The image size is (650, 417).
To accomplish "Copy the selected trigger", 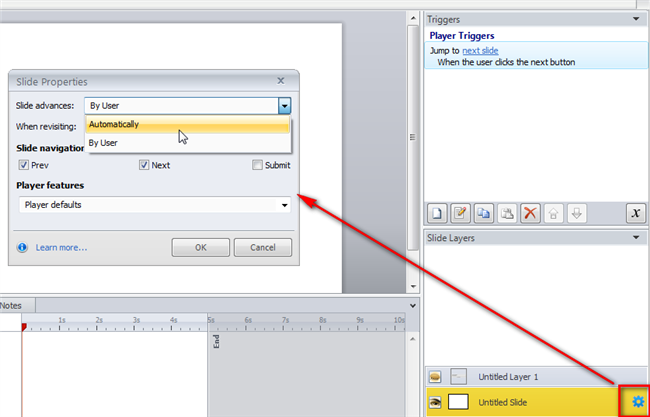I will pyautogui.click(x=483, y=213).
